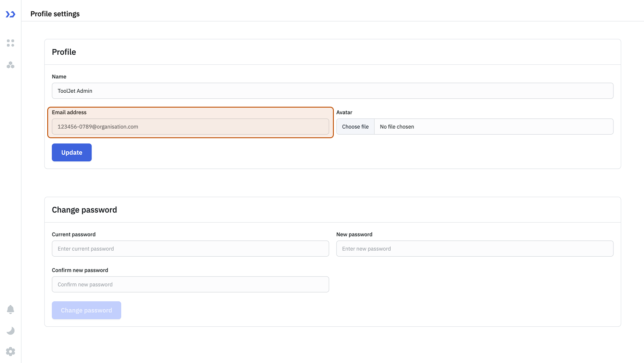
Task: Focus the Current password input
Action: click(x=190, y=249)
